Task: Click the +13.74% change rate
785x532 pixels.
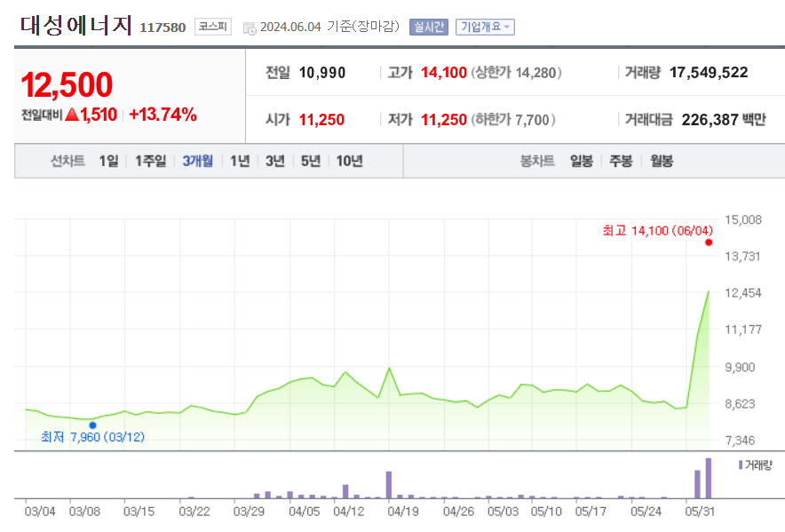Action: pos(163,115)
